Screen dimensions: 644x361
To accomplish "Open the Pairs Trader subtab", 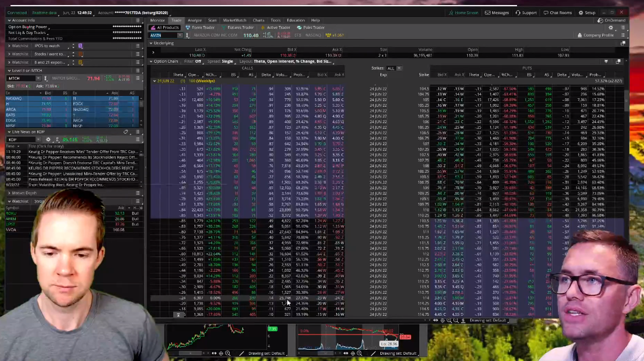I will [x=311, y=28].
